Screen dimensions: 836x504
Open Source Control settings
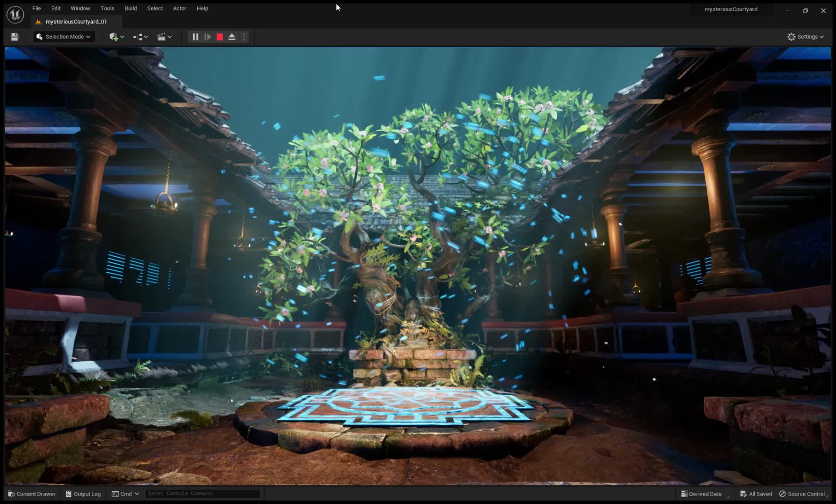[x=803, y=494]
